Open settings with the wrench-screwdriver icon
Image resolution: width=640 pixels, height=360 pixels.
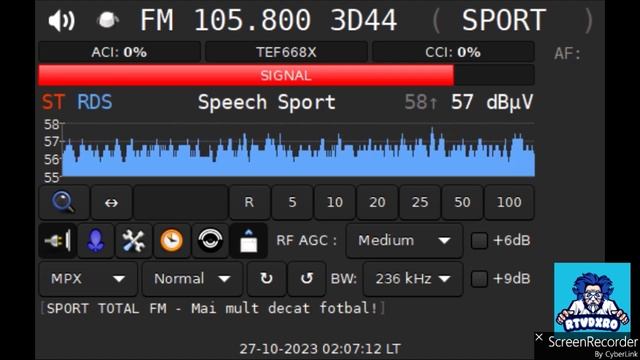[133, 240]
